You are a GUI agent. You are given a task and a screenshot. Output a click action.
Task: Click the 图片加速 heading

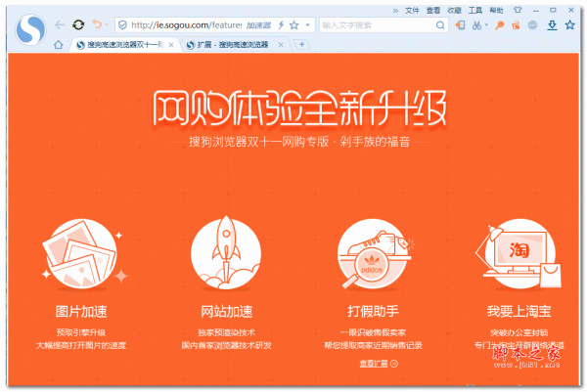81,311
